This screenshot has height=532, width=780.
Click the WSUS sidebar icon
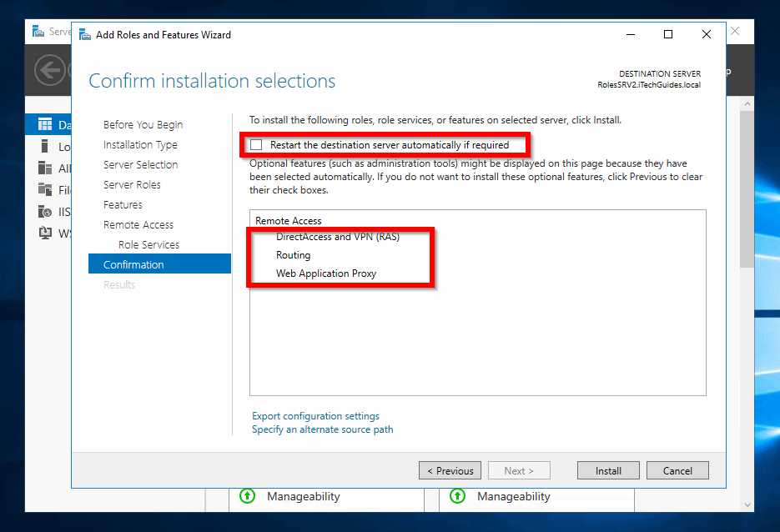[x=45, y=233]
